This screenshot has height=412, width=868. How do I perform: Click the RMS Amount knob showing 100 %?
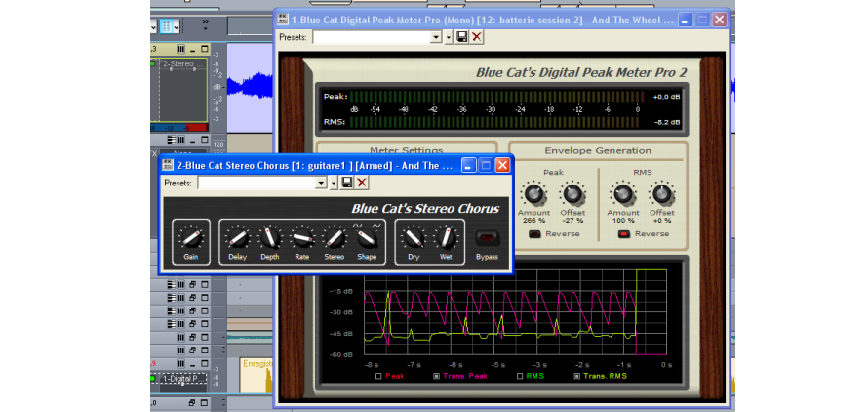(x=623, y=194)
